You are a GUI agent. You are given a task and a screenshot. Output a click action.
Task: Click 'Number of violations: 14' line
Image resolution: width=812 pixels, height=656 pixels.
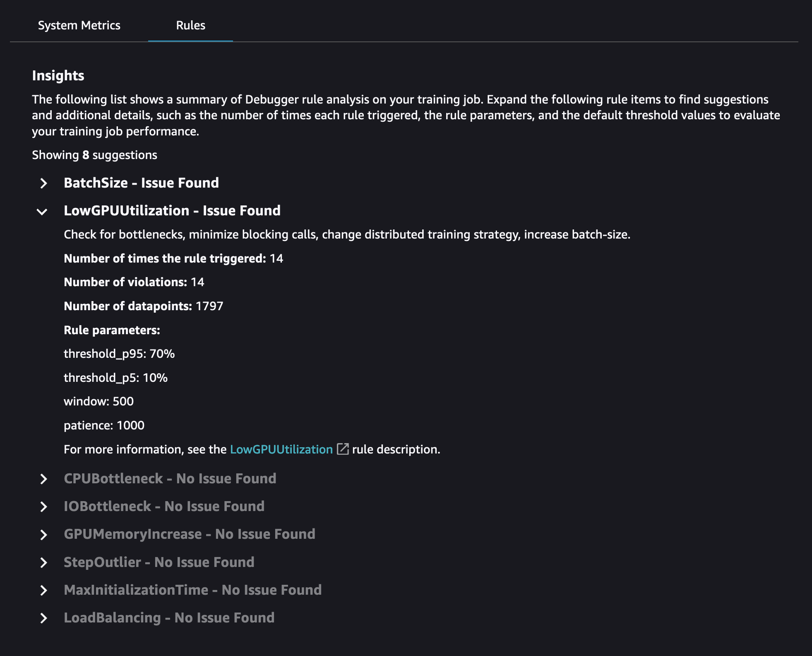134,282
